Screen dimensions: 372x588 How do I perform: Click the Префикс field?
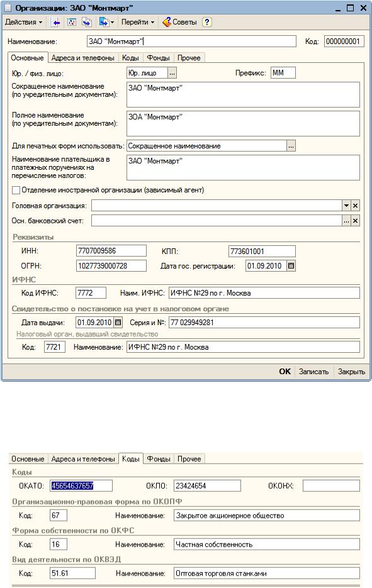click(283, 73)
